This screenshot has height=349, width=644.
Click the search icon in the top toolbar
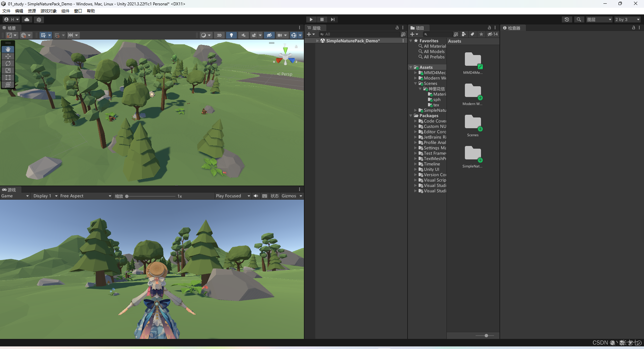579,19
